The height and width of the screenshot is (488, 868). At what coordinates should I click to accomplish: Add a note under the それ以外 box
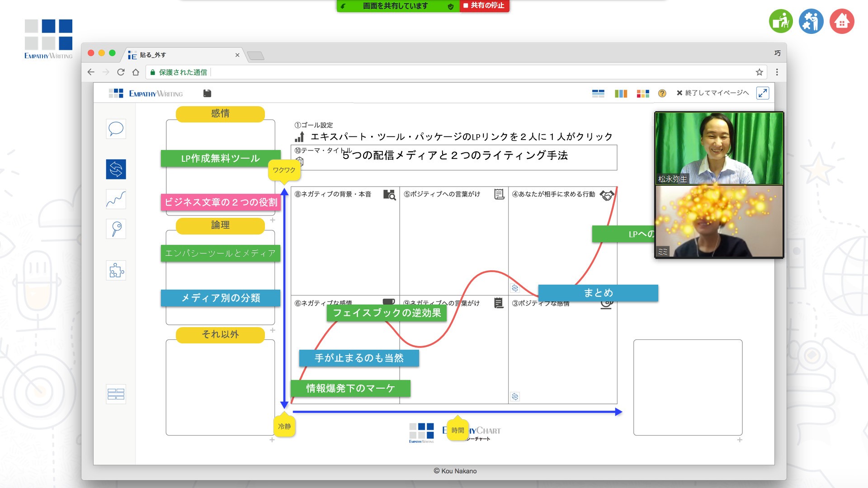click(272, 440)
